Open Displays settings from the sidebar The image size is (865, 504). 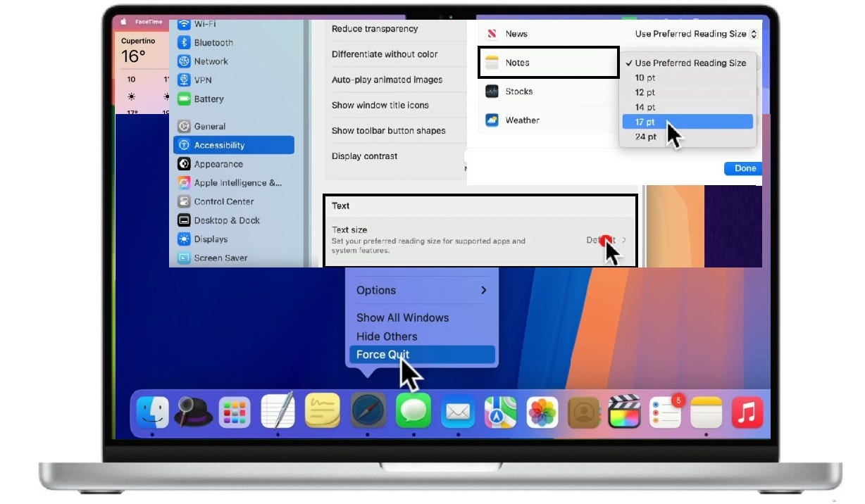click(x=210, y=239)
